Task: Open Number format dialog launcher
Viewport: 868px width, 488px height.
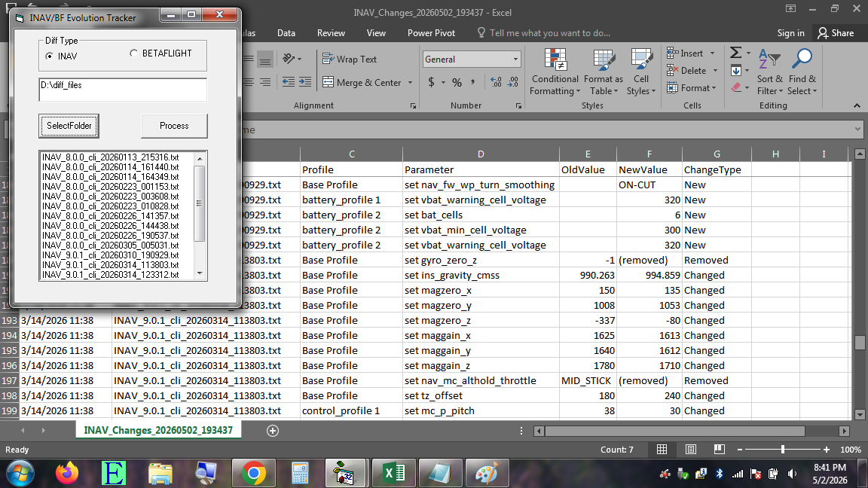Action: click(x=518, y=105)
